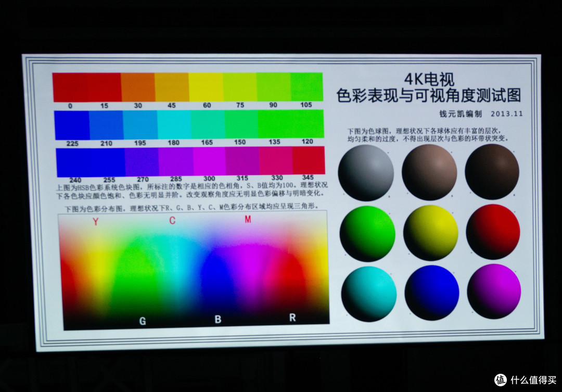
Task: Pick the green hue block labeled 105
Action: click(306, 87)
